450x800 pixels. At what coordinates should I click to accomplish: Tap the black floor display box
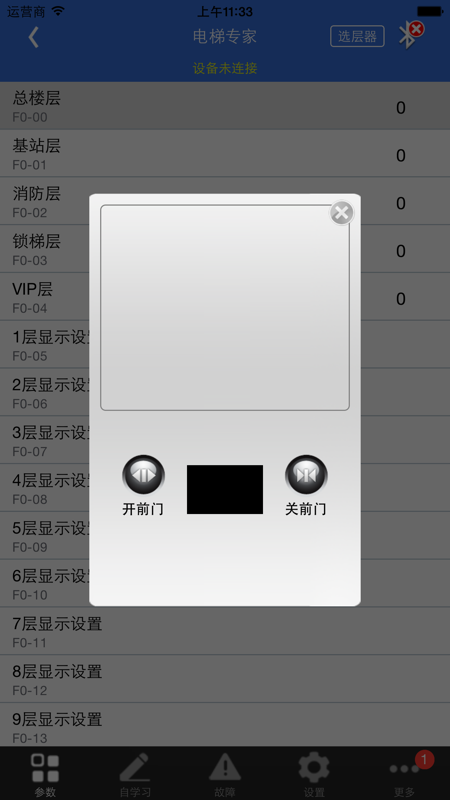pos(225,489)
